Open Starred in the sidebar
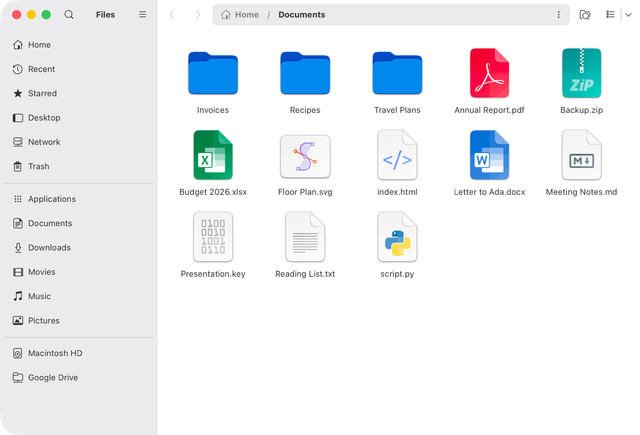This screenshot has width=640, height=435. tap(79, 93)
